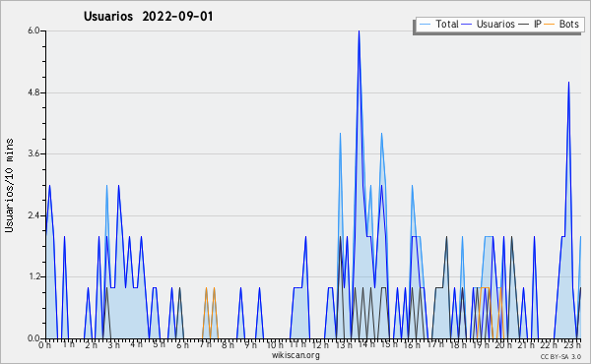Viewport: 591px width, 364px height.
Task: Click the y-axis value '1.2'
Action: click(x=33, y=277)
